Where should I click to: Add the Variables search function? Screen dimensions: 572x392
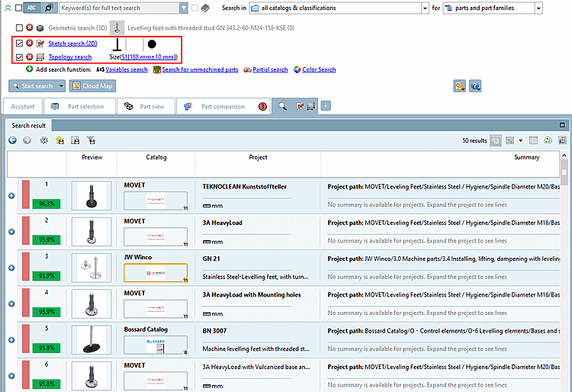(x=126, y=69)
